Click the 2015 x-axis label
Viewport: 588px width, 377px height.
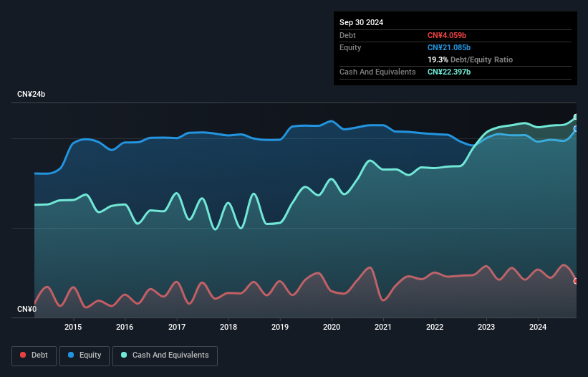coord(73,327)
